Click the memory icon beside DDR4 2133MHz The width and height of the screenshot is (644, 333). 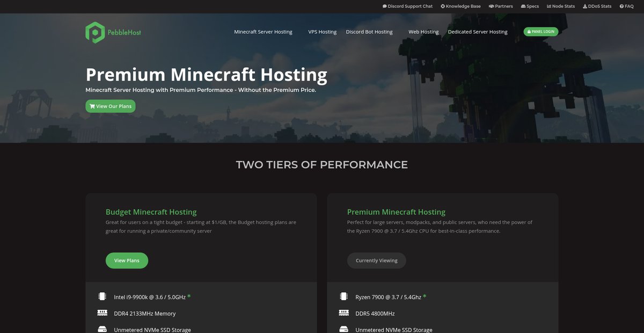(x=102, y=313)
